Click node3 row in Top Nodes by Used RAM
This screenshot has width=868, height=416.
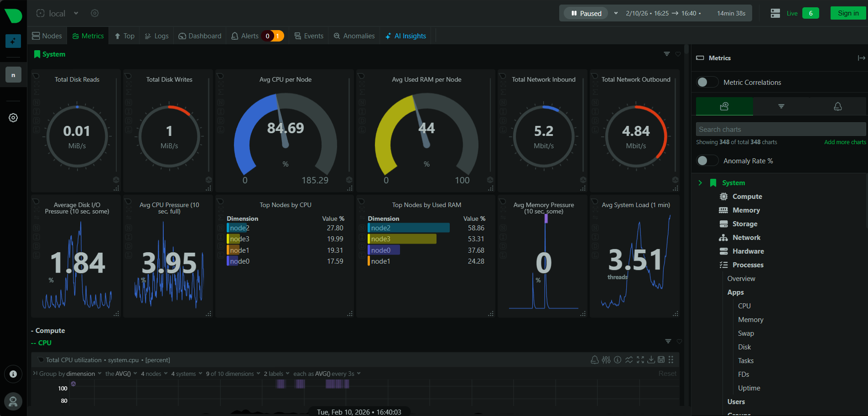pos(426,239)
